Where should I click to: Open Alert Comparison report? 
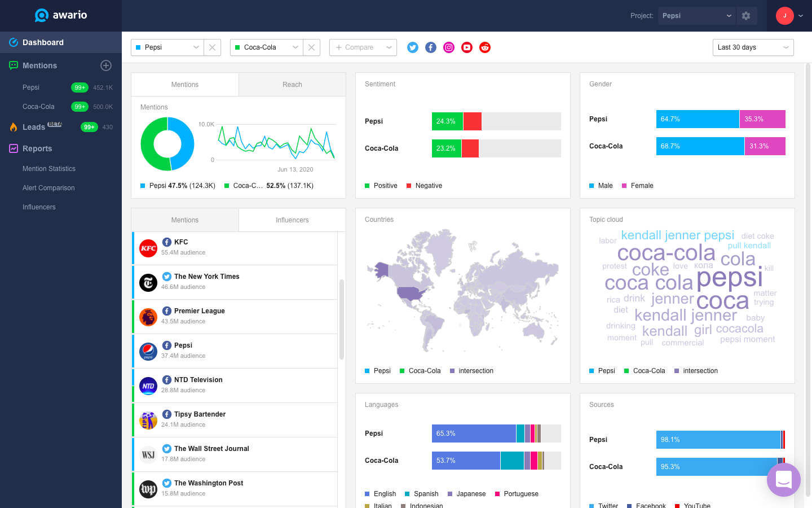click(48, 188)
